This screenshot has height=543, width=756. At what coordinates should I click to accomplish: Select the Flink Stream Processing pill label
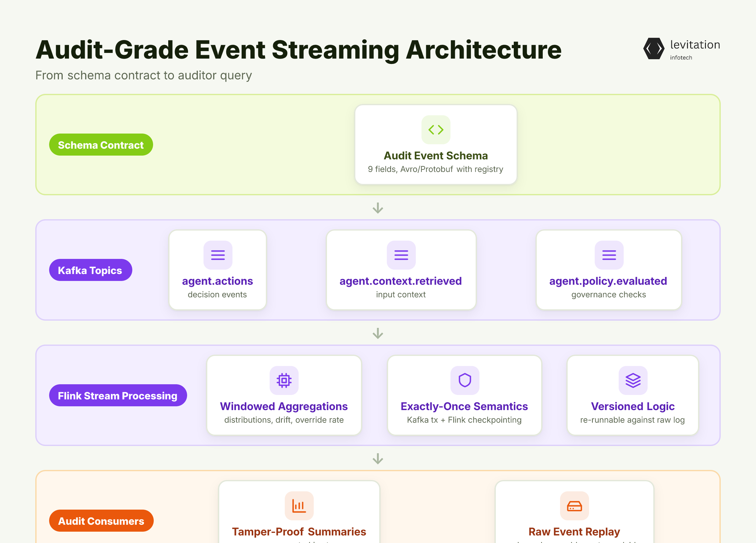tap(118, 395)
